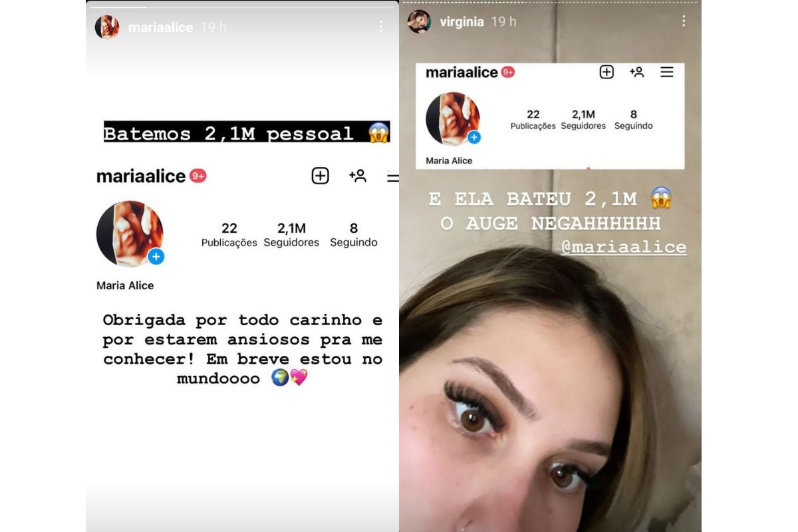
Task: Tap the discover people icon in the left story
Action: [x=358, y=176]
